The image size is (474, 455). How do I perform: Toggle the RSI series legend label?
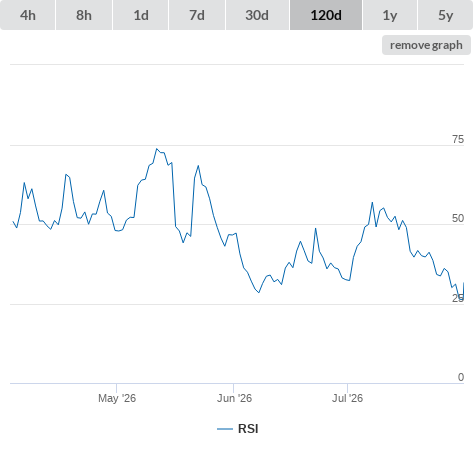click(248, 429)
